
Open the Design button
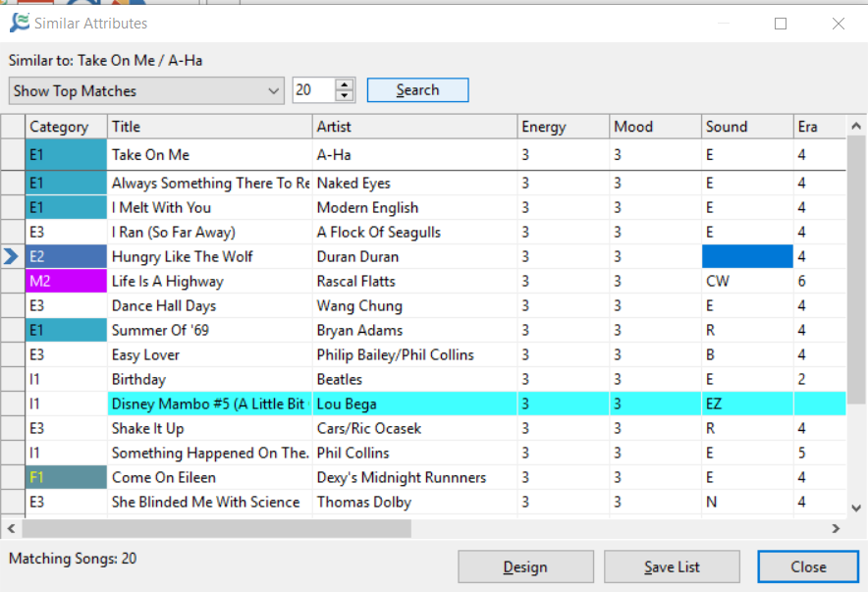[x=525, y=566]
